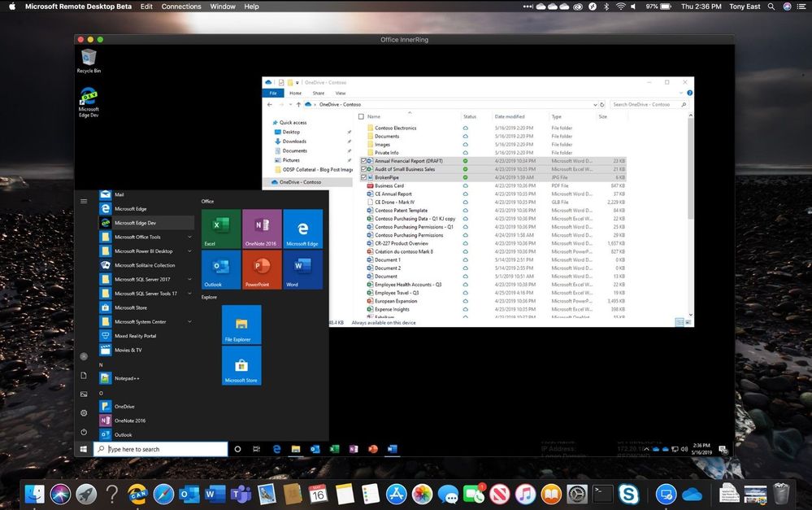Open the File tab in Explorer
The width and height of the screenshot is (812, 510).
273,94
